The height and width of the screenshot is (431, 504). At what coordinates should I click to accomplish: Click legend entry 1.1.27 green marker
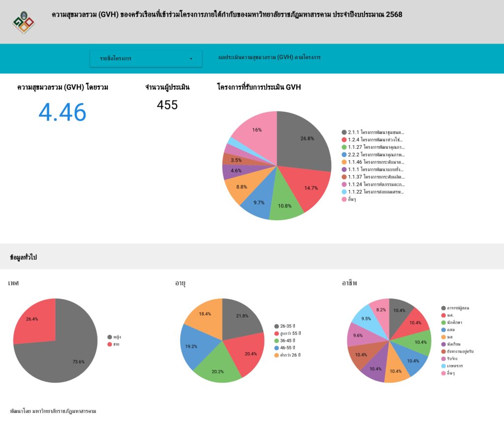point(345,147)
